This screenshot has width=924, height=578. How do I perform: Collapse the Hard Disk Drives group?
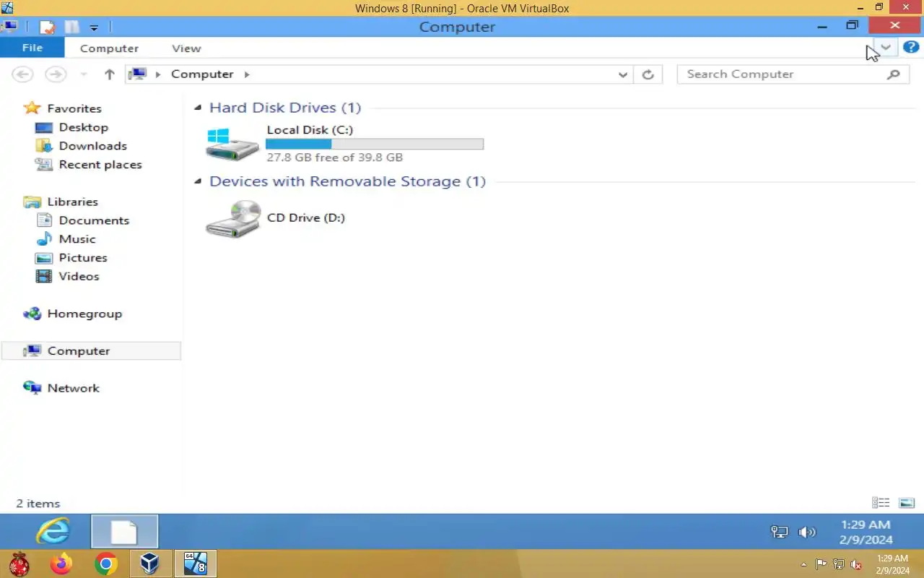(x=198, y=108)
